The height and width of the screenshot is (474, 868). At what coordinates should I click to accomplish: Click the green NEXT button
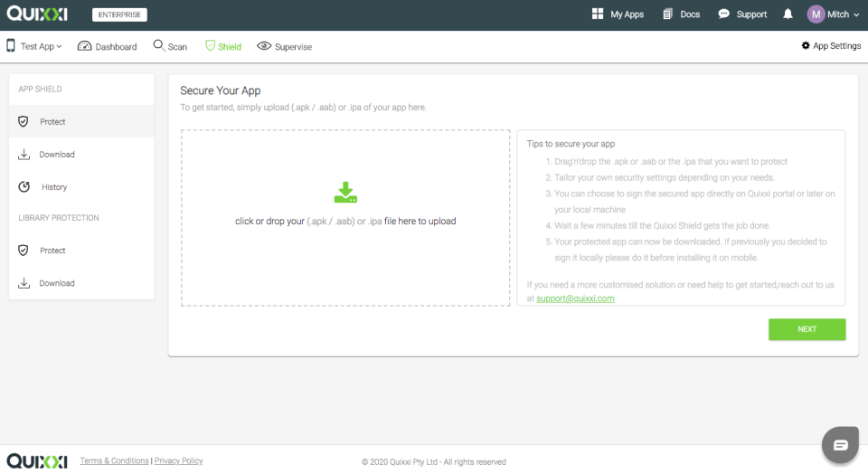(807, 329)
